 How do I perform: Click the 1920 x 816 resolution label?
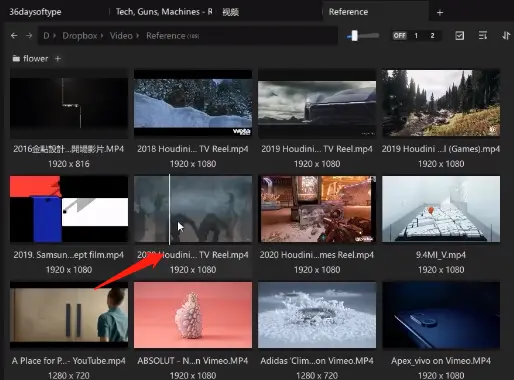pos(69,164)
